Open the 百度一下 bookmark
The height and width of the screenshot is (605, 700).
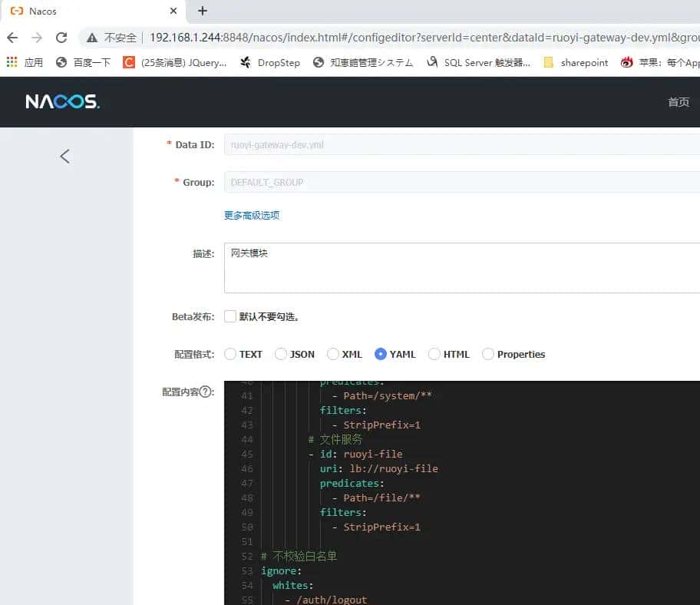pos(84,63)
